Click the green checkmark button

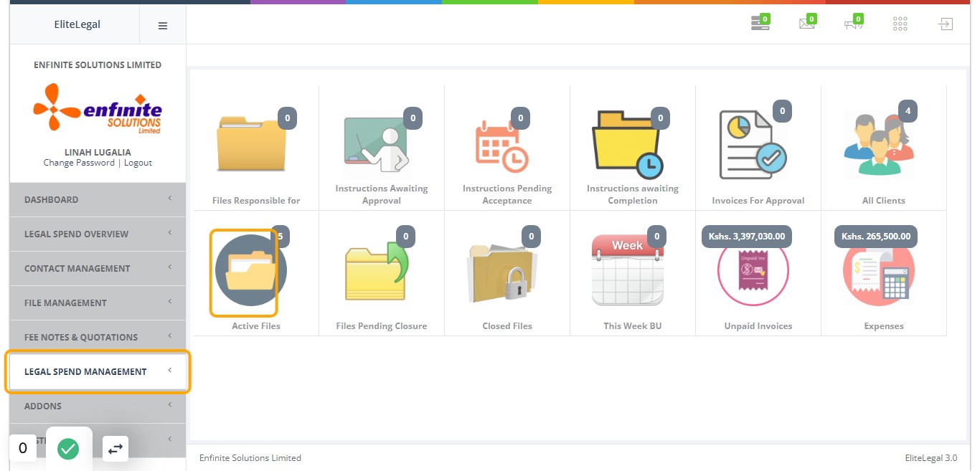(x=68, y=449)
